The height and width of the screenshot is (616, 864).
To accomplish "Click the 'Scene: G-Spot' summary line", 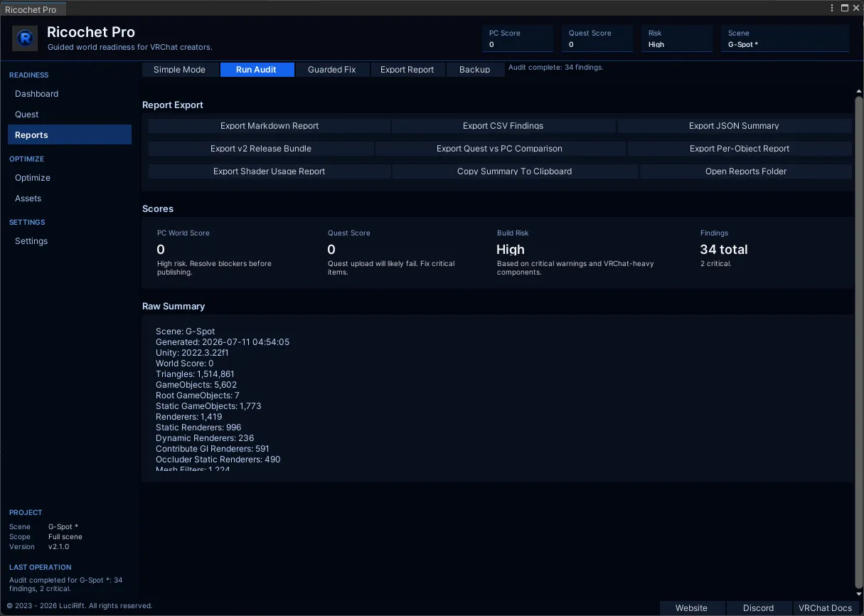I will (186, 331).
